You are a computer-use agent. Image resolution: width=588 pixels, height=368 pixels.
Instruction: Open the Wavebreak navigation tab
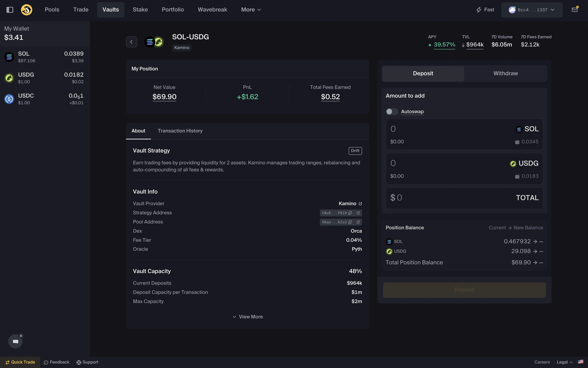point(212,10)
